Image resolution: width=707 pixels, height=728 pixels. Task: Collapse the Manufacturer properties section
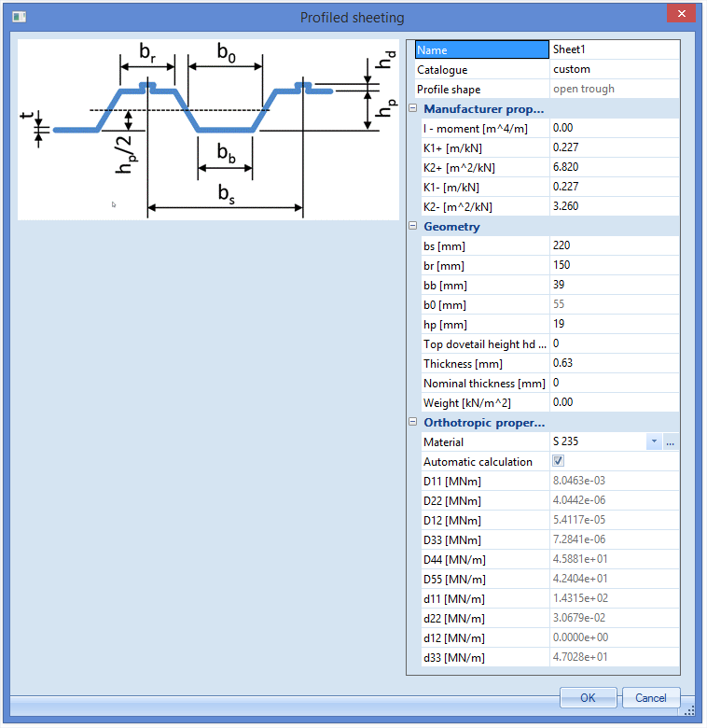[413, 108]
